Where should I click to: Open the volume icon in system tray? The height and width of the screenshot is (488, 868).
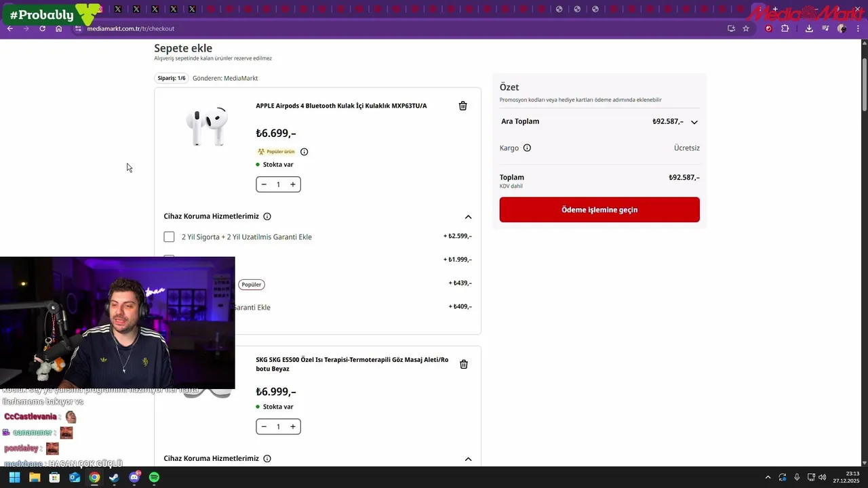click(x=822, y=477)
